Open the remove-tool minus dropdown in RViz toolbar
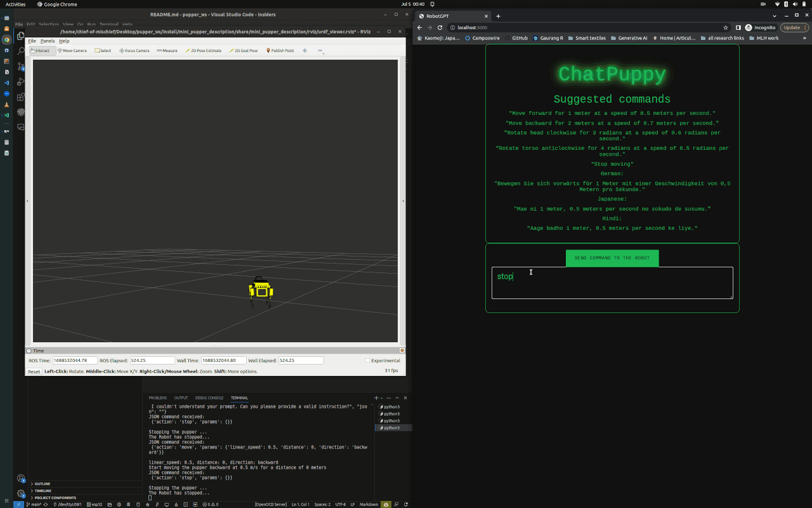Screen dimensions: 812x508 coord(320,51)
